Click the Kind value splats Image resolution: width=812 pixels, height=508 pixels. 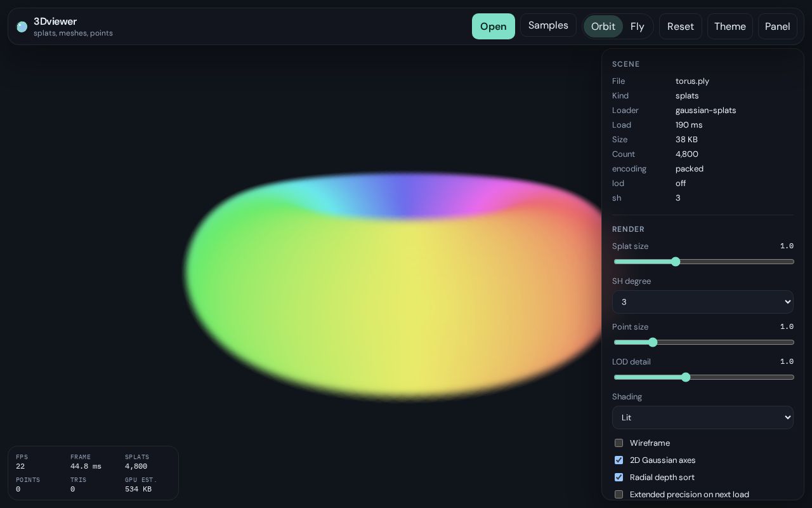pos(687,96)
